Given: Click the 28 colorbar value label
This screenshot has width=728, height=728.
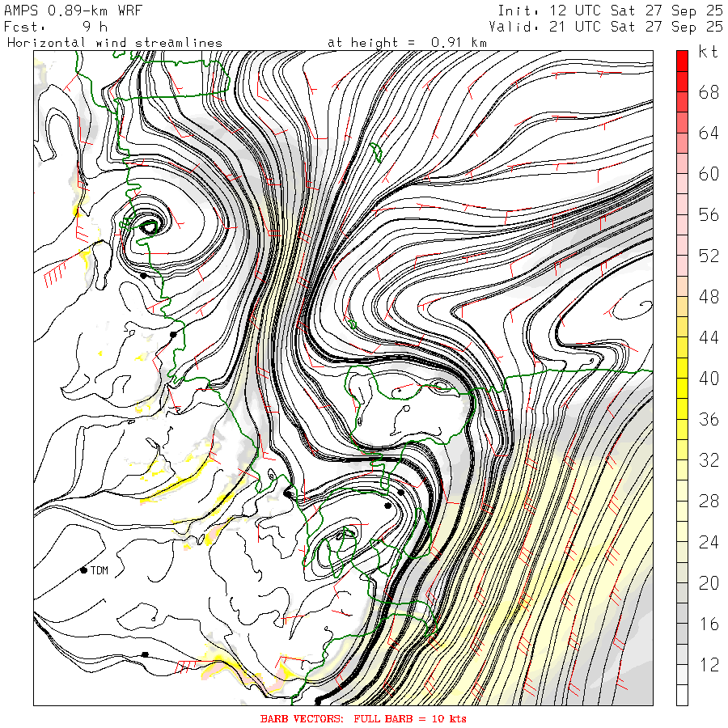Looking at the screenshot, I should click(x=709, y=502).
